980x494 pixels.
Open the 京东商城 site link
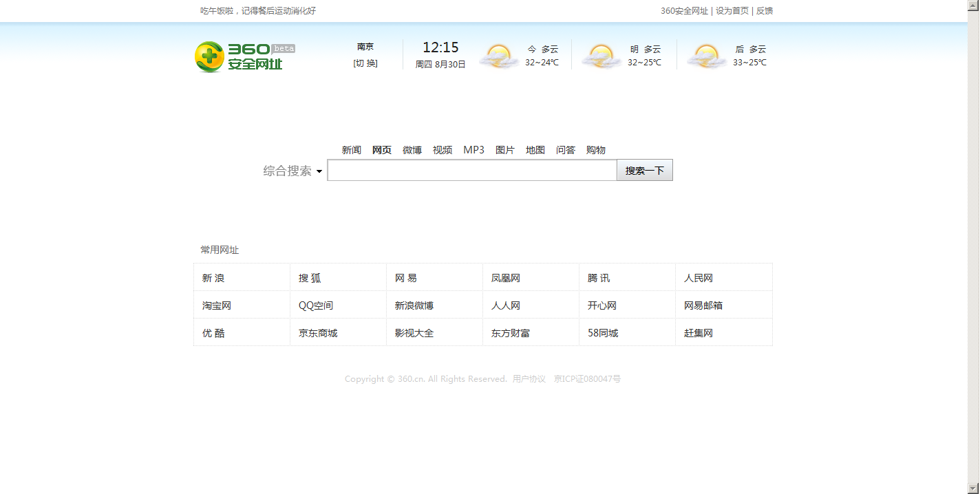[318, 333]
